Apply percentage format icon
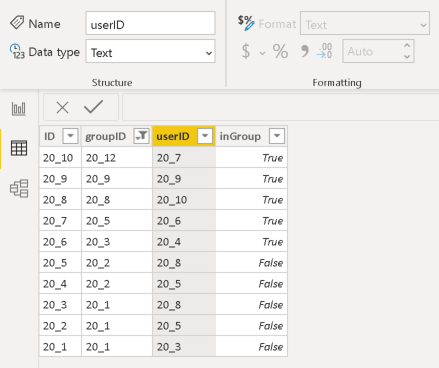 click(280, 51)
